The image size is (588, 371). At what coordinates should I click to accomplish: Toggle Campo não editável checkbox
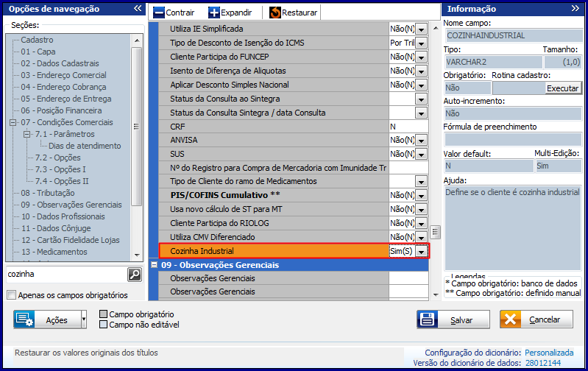coord(104,324)
